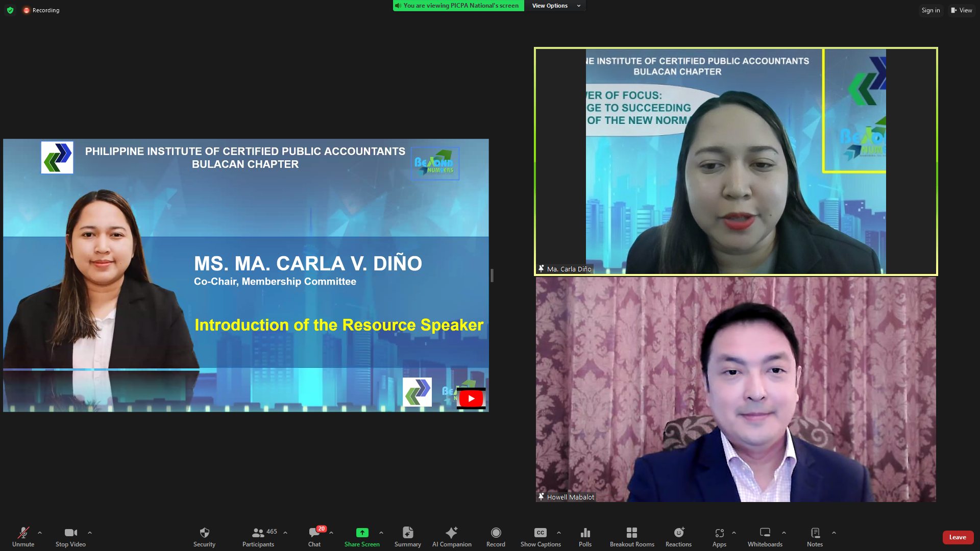This screenshot has width=980, height=551.
Task: Open the Notes tool
Action: 815,537
